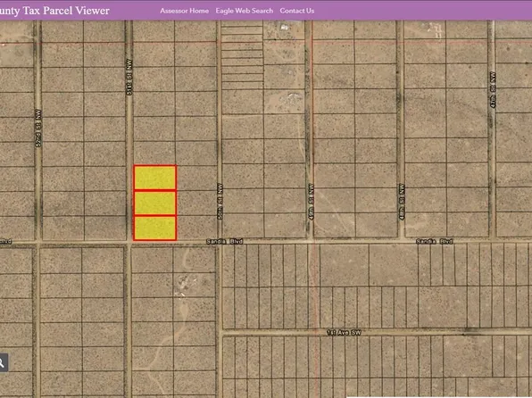
Task: Select the top highlighted yellow parcel
Action: (155, 178)
